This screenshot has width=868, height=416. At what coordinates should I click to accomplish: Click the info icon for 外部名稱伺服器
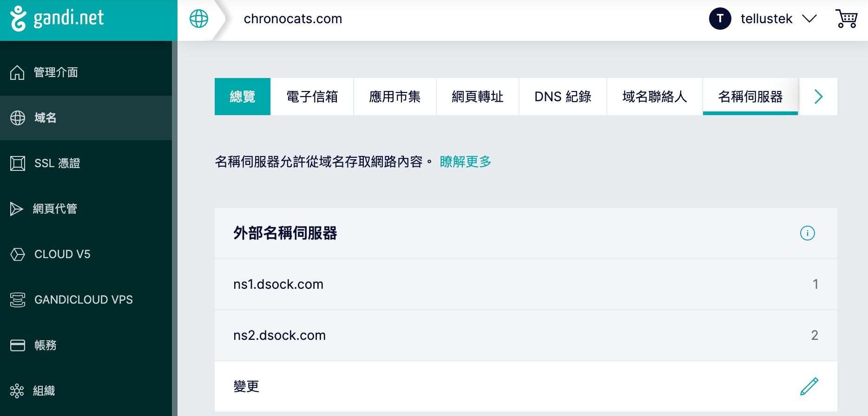click(807, 233)
